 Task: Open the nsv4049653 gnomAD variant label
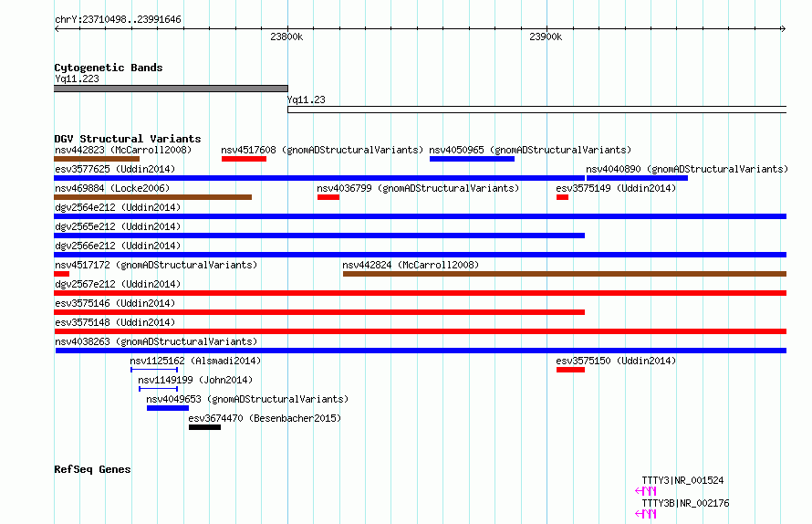247,399
